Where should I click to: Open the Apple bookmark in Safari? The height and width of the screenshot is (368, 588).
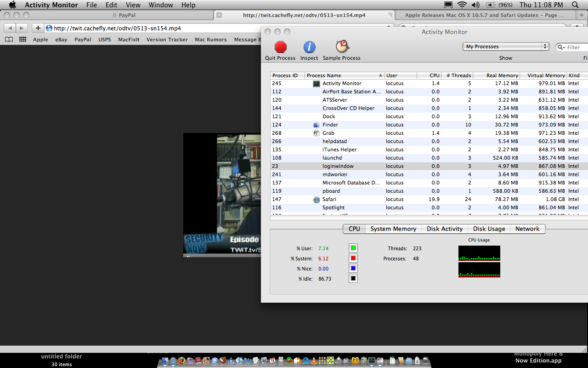coord(40,40)
